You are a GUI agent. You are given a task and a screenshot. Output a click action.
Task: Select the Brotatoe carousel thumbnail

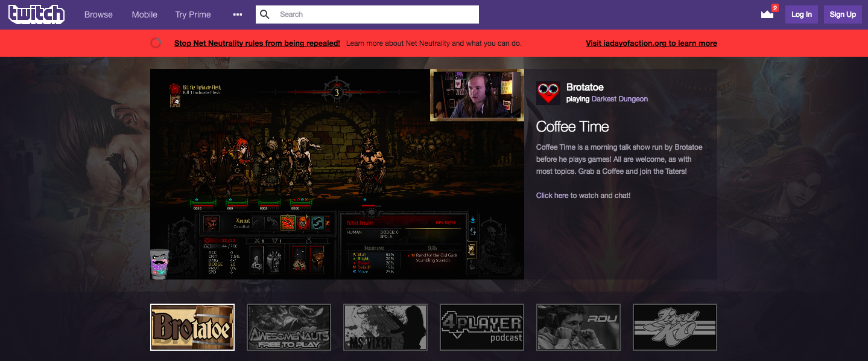pos(192,327)
